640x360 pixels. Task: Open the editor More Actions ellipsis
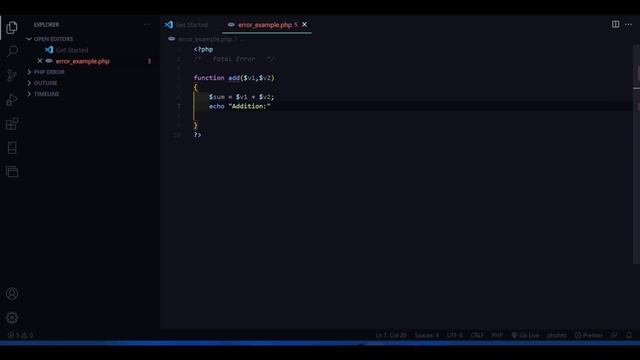click(x=629, y=24)
